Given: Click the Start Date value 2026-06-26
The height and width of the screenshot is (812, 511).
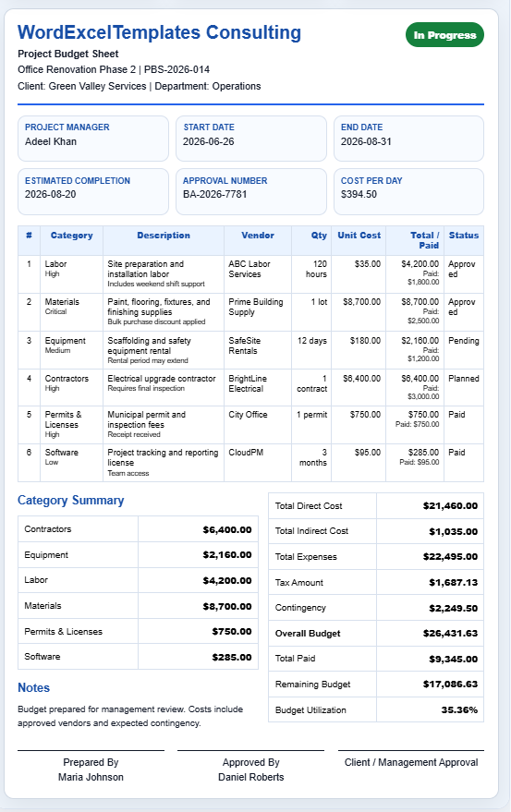Looking at the screenshot, I should click(208, 141).
